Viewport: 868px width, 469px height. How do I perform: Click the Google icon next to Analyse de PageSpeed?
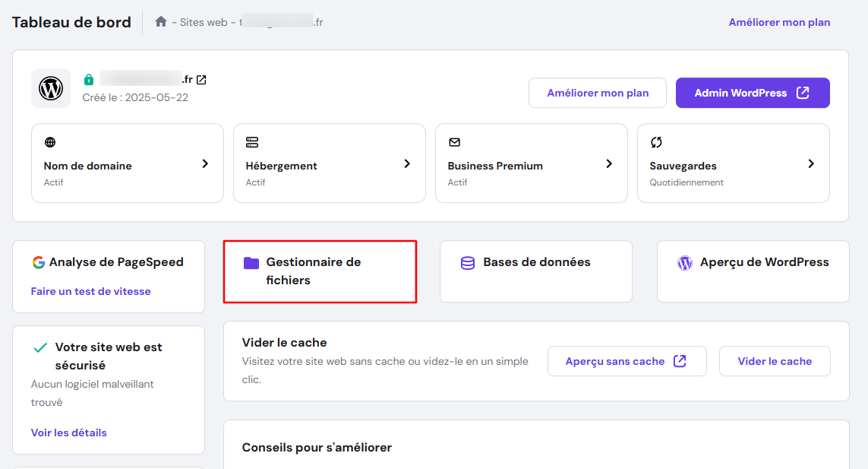coord(39,261)
